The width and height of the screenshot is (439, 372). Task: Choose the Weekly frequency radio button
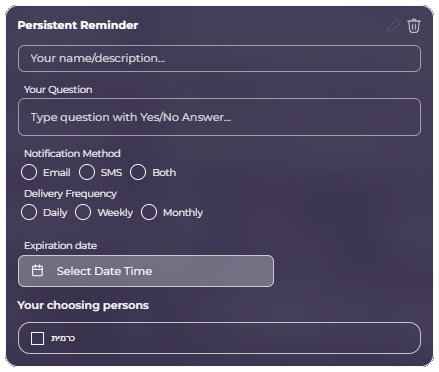(83, 212)
